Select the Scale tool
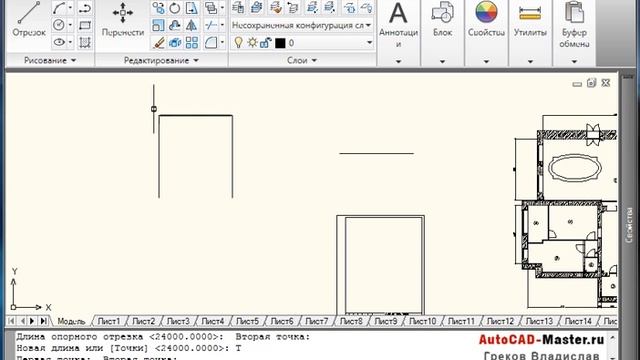Viewport: 640px width, 360px height. coord(158,25)
